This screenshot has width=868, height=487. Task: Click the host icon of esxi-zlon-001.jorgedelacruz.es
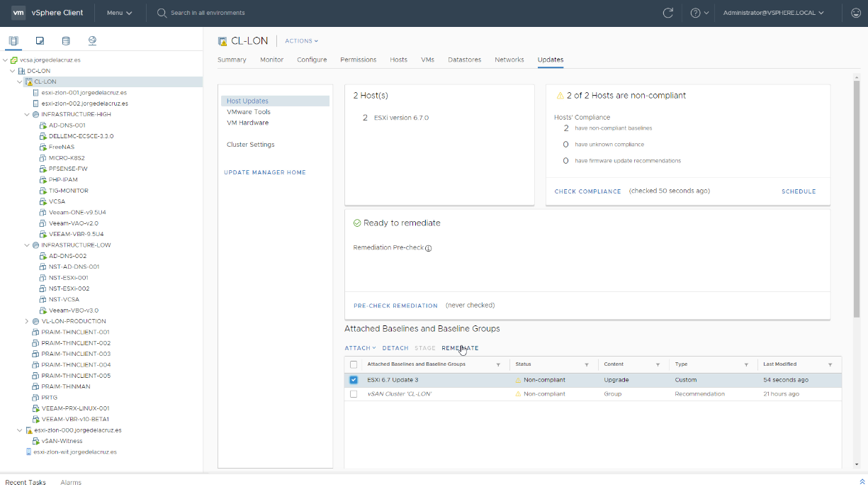35,93
